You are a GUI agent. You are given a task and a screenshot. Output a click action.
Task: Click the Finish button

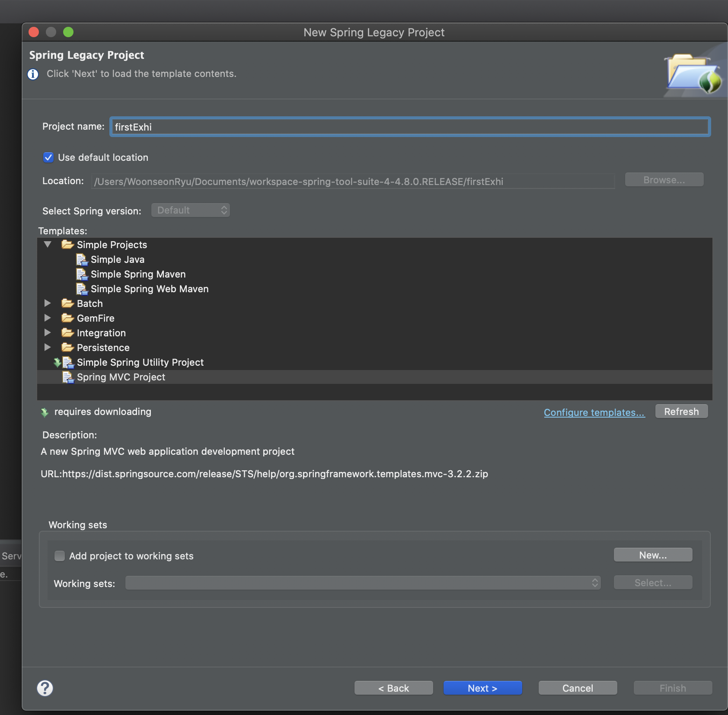click(x=673, y=688)
